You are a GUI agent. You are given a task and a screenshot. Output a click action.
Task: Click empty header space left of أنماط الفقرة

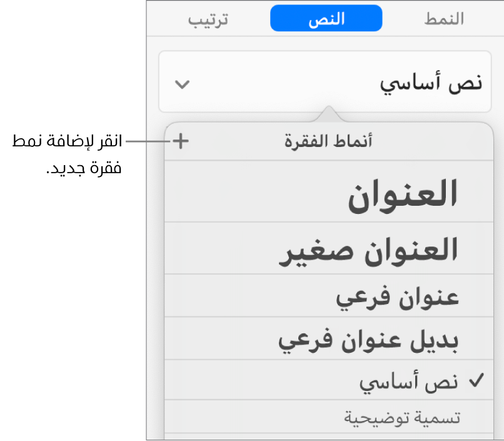(238, 141)
